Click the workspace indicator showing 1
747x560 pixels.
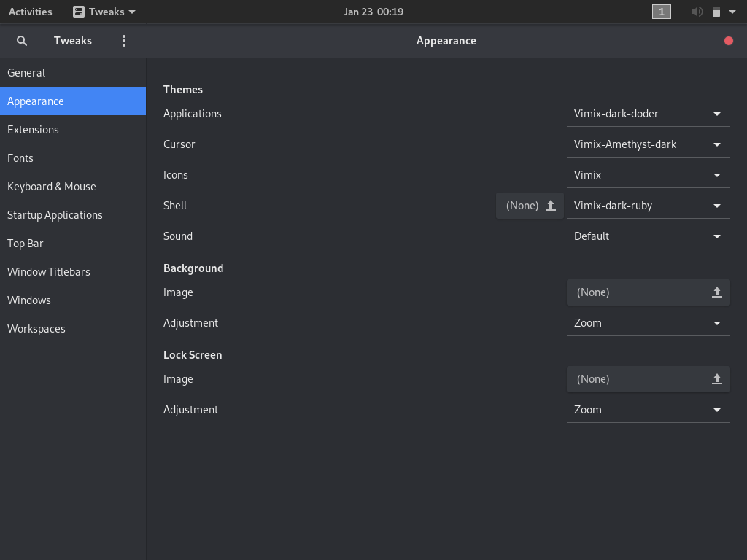[x=661, y=12]
